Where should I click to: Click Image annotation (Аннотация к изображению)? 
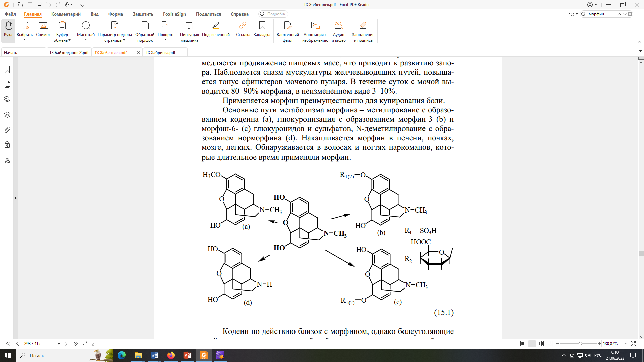point(315,31)
